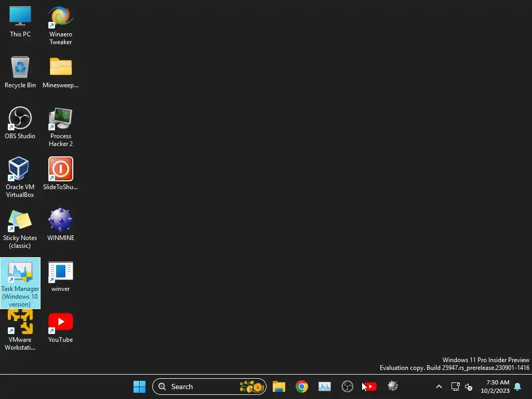Viewport: 532px width, 399px height.
Task: Open the mine-shaped taskbar icon
Action: tap(393, 386)
